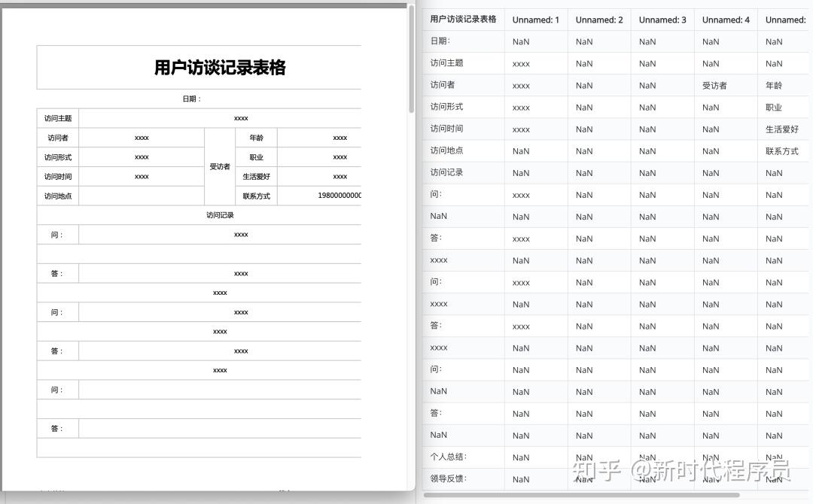Click the data table horizontal scrollbar
813x504 pixels.
click(582, 495)
